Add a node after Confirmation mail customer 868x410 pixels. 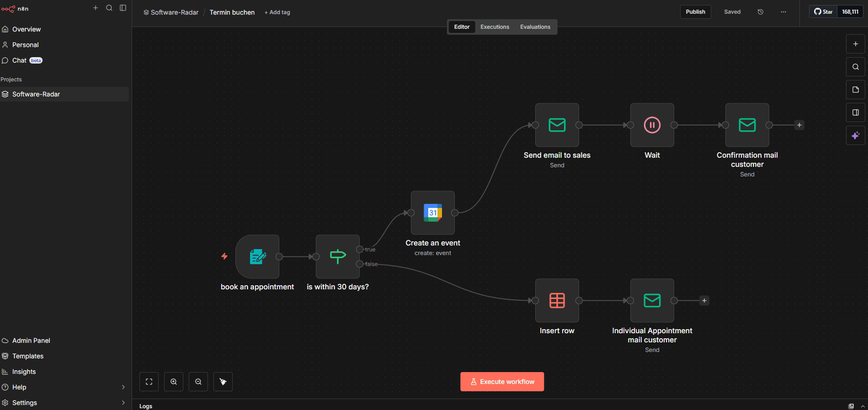(799, 125)
